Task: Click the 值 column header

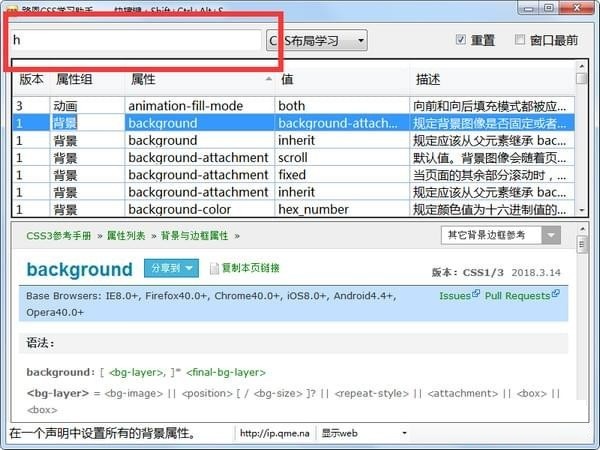Action: tap(288, 79)
